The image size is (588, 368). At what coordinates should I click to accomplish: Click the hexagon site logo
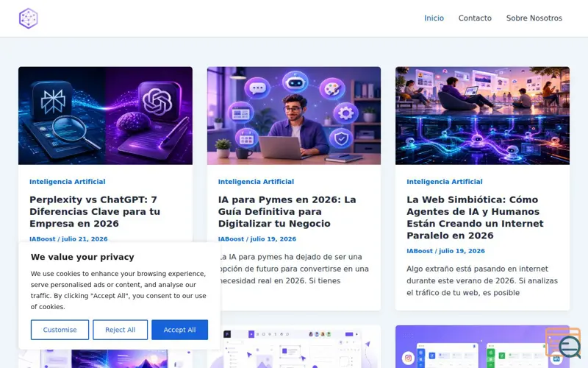click(29, 18)
